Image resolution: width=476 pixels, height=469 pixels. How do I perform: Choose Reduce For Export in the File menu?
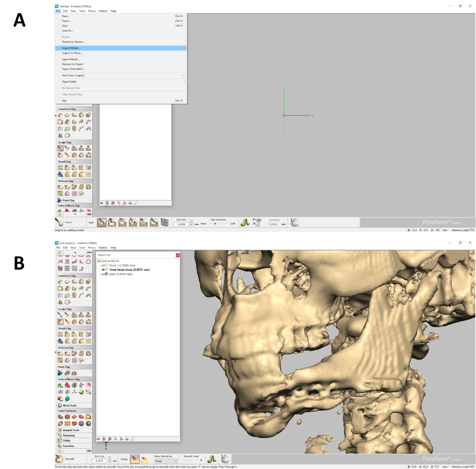click(121, 64)
